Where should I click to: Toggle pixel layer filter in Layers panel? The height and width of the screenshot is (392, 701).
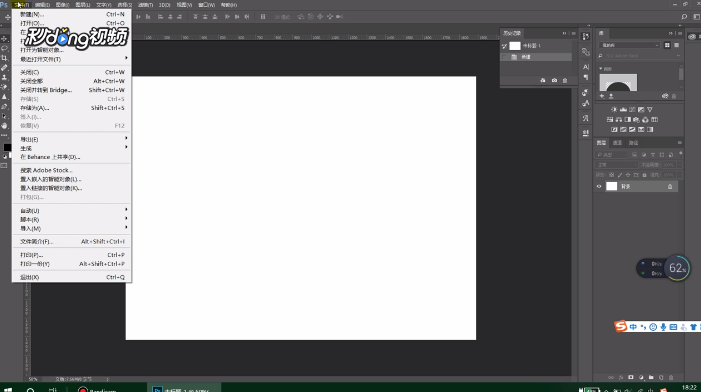click(634, 155)
